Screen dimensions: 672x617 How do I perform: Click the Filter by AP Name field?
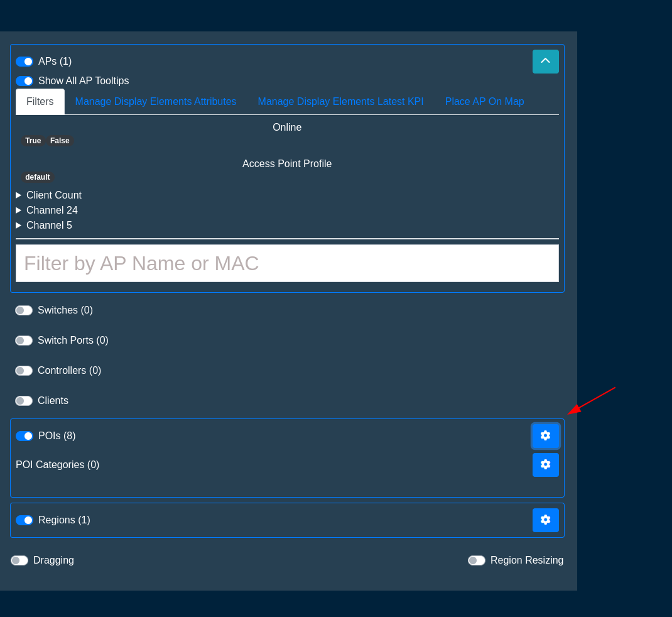pyautogui.click(x=287, y=263)
